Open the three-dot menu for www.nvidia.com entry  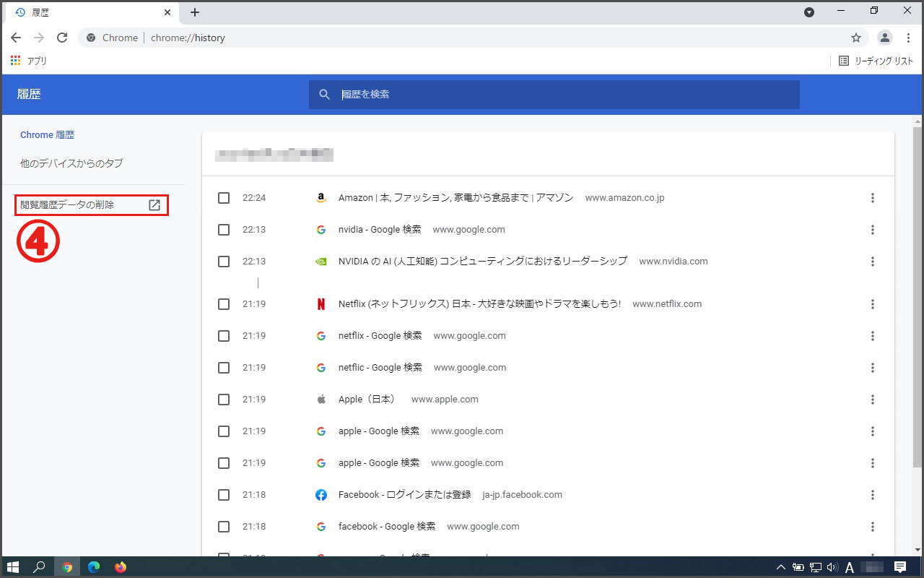coord(873,262)
